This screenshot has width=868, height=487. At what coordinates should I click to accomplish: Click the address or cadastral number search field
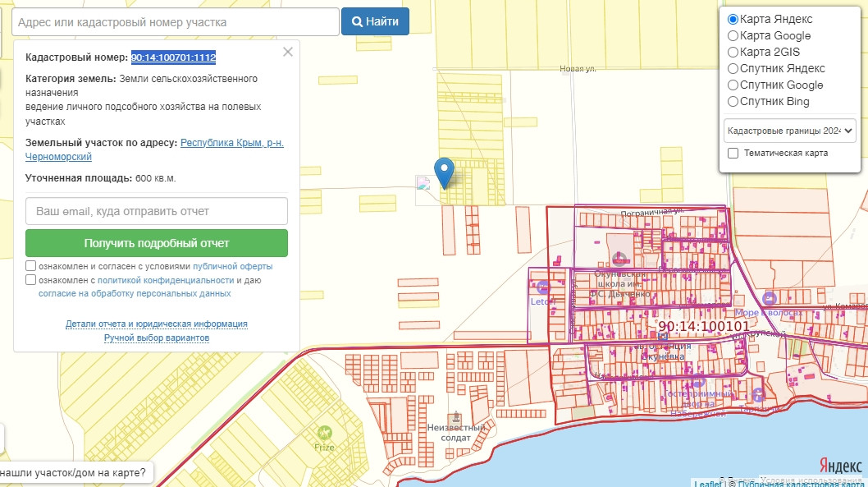coord(176,22)
